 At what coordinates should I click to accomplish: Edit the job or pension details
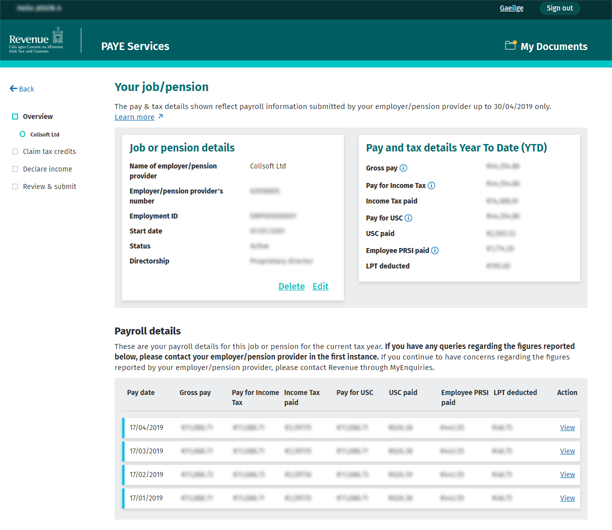320,286
